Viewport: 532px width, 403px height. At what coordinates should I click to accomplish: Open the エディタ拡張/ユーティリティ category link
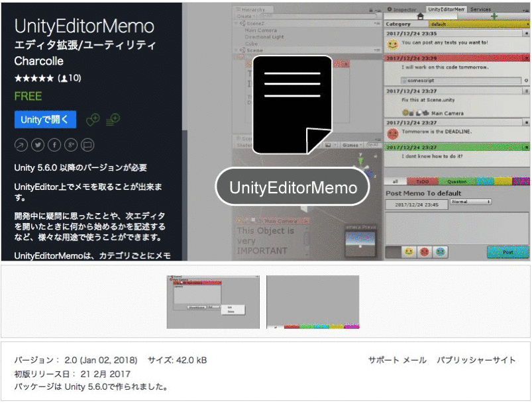point(85,45)
